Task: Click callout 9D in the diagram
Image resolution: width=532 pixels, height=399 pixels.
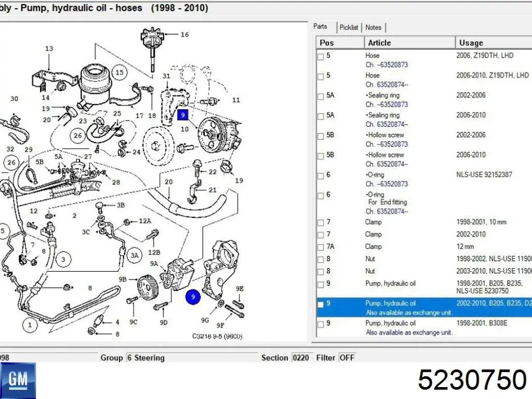Action: tap(164, 323)
